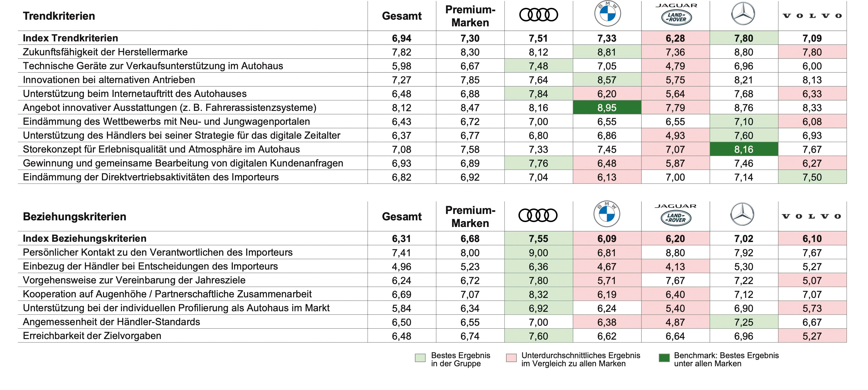Image resolution: width=868 pixels, height=390 pixels.
Task: Click the Mercedes logo in Beziehungskriterien header
Action: (x=742, y=214)
